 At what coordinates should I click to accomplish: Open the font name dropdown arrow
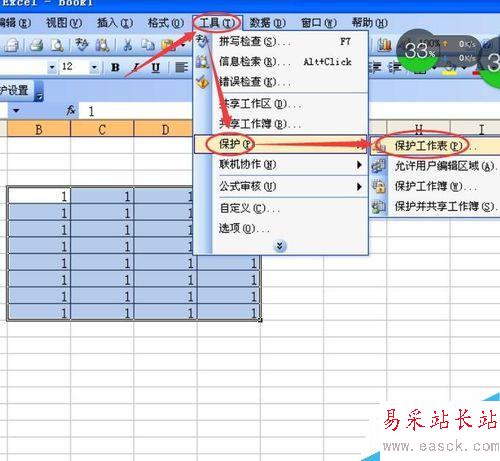pyautogui.click(x=52, y=67)
